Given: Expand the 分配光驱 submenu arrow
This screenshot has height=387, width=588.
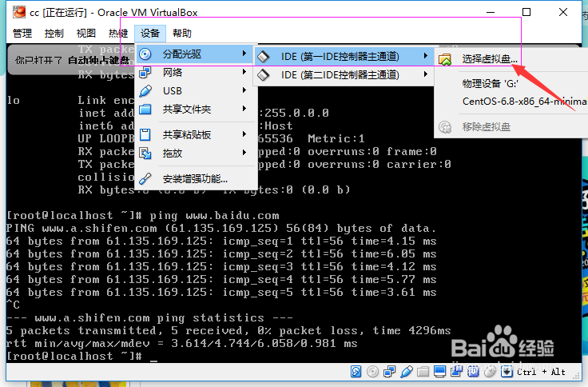Looking at the screenshot, I should (244, 54).
